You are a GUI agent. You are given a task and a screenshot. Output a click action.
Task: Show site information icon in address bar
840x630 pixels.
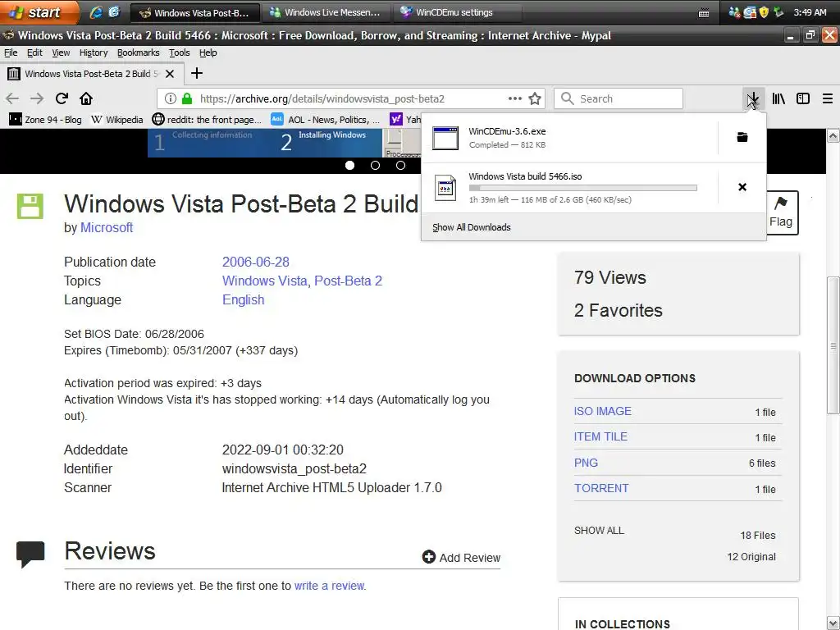(171, 98)
